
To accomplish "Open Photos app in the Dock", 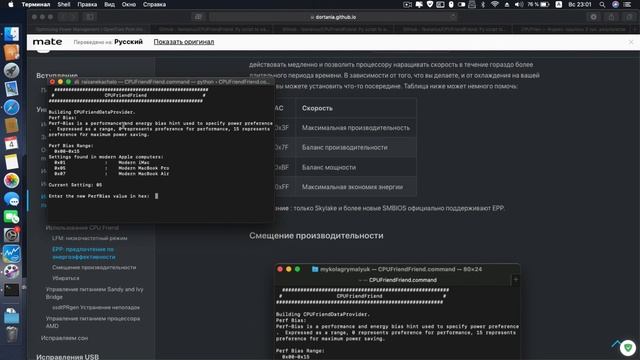I will (11, 180).
